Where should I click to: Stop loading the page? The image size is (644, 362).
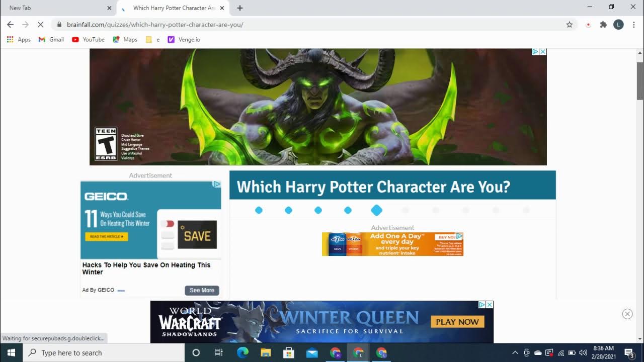click(x=41, y=25)
